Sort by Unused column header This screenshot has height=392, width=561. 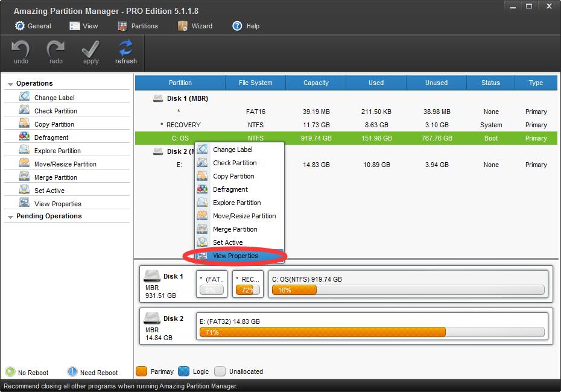(x=436, y=83)
